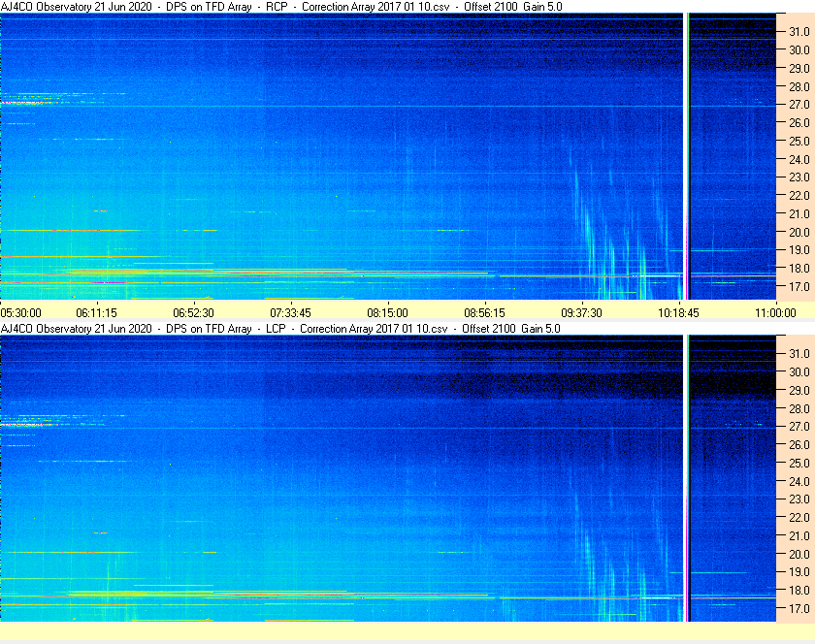Click the white vertical spike in LCP spectrogram
Viewport: 815px width, 644px height.
[x=686, y=478]
